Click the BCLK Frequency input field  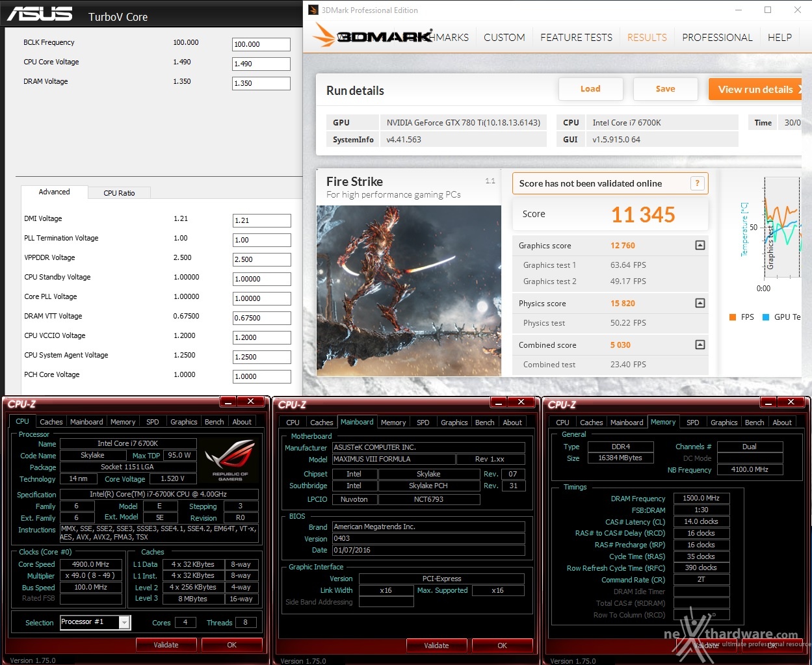261,44
